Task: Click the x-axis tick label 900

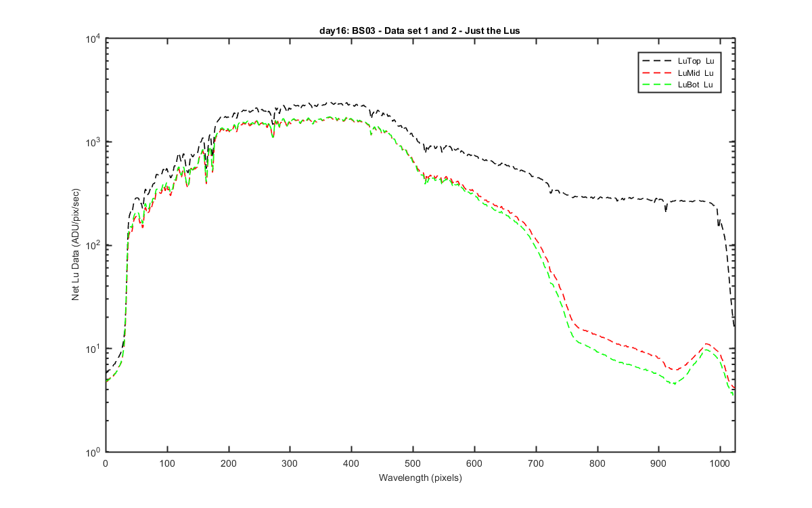Action: (659, 463)
